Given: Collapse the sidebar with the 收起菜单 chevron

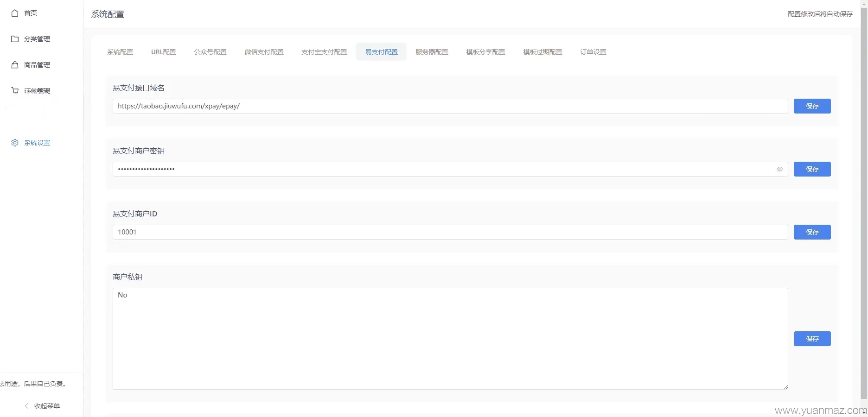Looking at the screenshot, I should [26, 406].
